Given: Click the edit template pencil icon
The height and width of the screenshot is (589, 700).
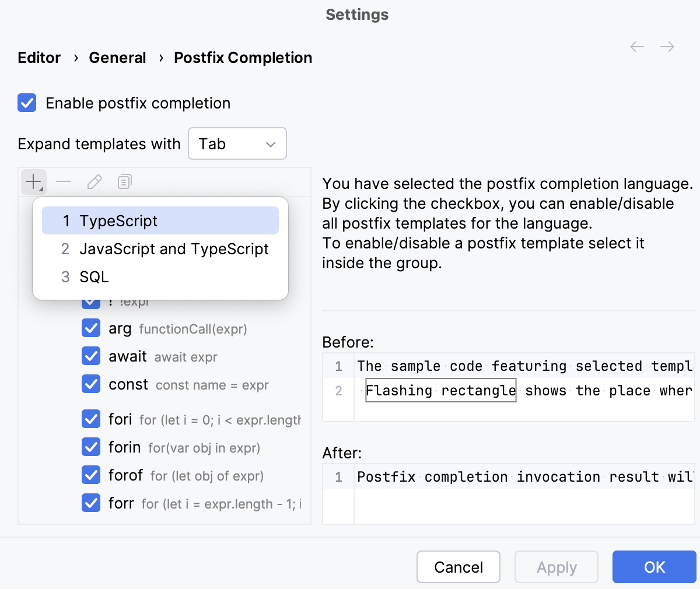Looking at the screenshot, I should [x=94, y=181].
